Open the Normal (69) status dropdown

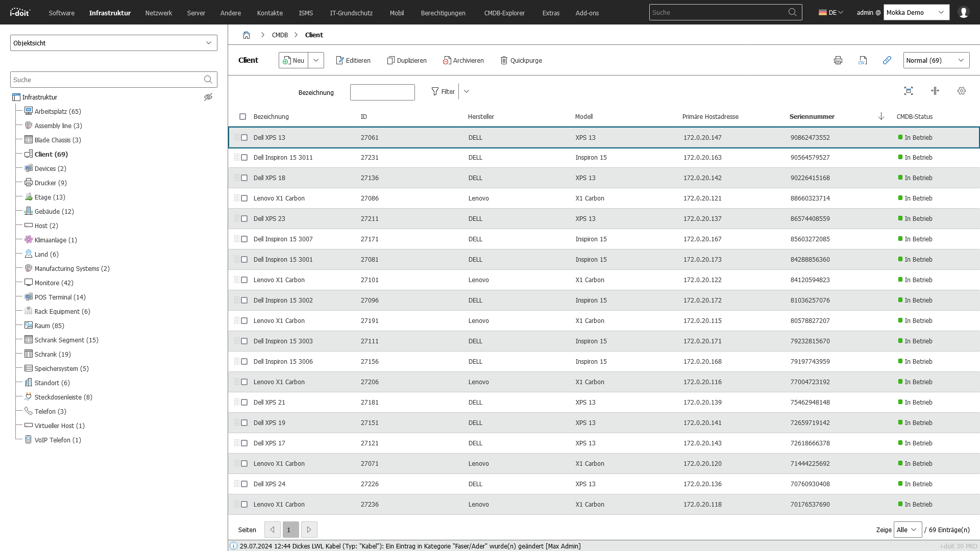(937, 60)
